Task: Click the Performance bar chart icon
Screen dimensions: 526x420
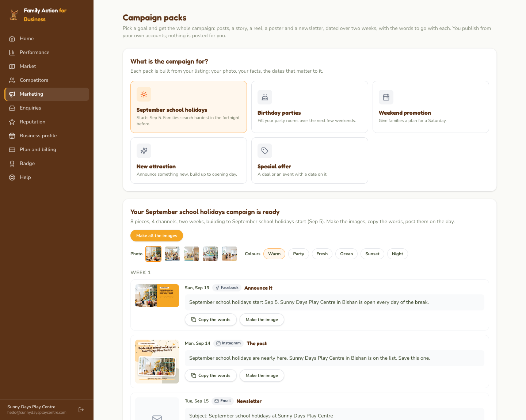Action: pos(12,52)
